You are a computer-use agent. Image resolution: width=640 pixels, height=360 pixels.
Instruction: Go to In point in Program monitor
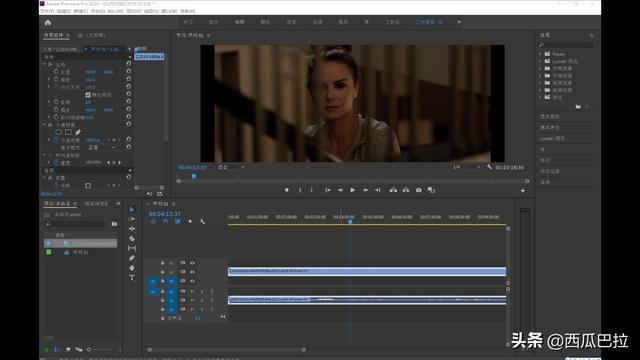328,190
